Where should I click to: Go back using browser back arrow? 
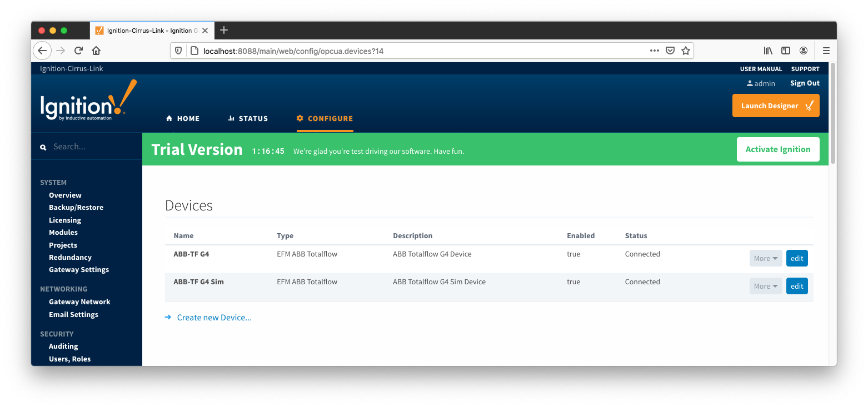click(42, 51)
